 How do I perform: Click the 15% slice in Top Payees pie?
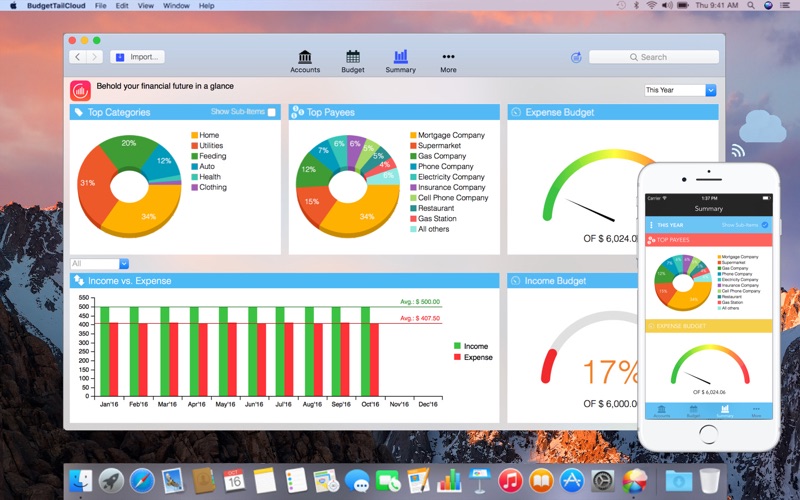(x=312, y=202)
